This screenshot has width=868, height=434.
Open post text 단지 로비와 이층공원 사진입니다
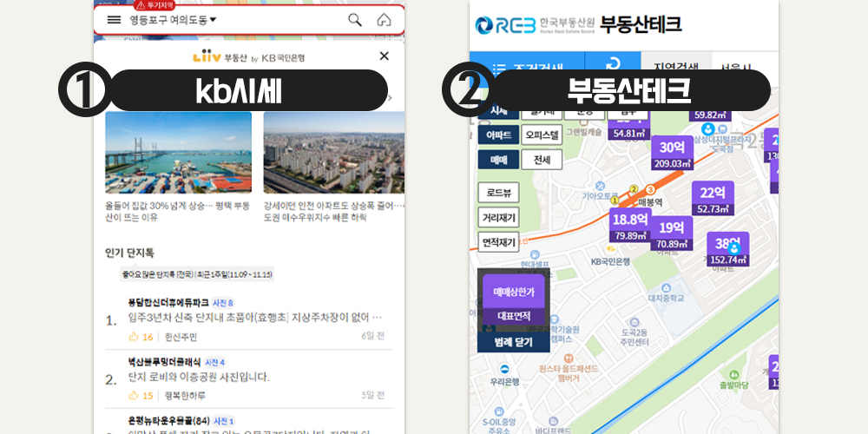(x=199, y=378)
